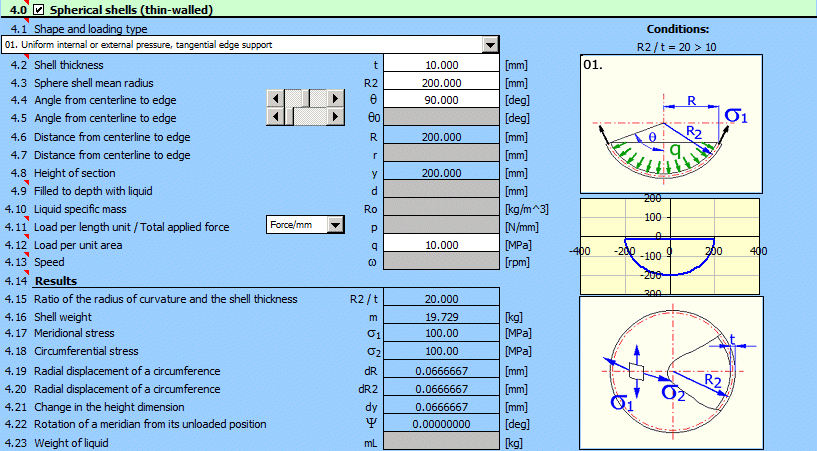817x451 pixels.
Task: Click the 'Results' heading
Action: [56, 281]
